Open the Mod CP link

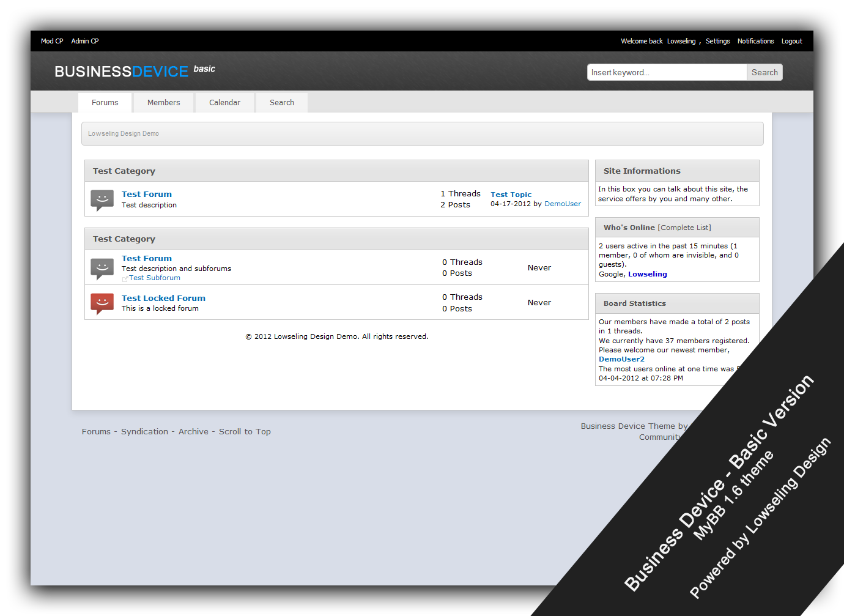coord(52,41)
